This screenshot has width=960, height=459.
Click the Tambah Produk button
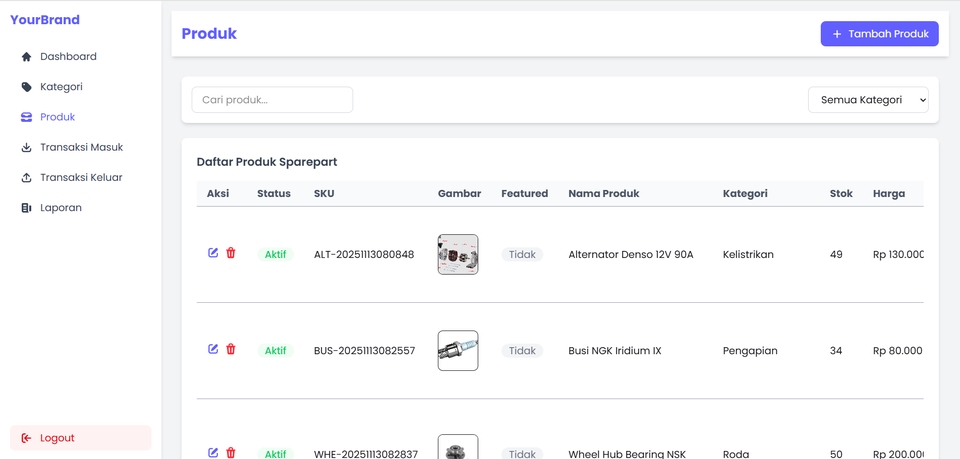(x=879, y=34)
